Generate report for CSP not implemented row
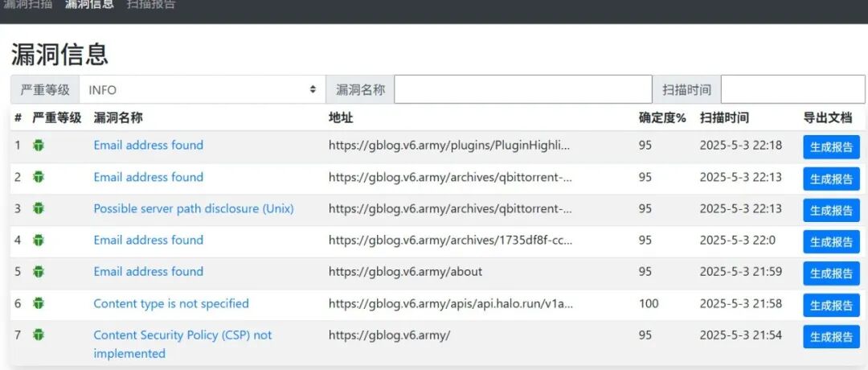Viewport: 868px width, 370px height. pos(832,336)
